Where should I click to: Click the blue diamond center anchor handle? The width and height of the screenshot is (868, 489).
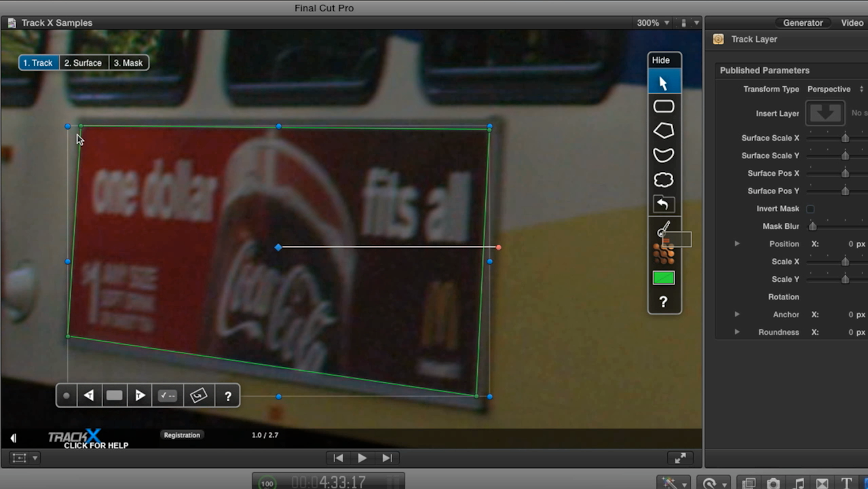point(278,247)
